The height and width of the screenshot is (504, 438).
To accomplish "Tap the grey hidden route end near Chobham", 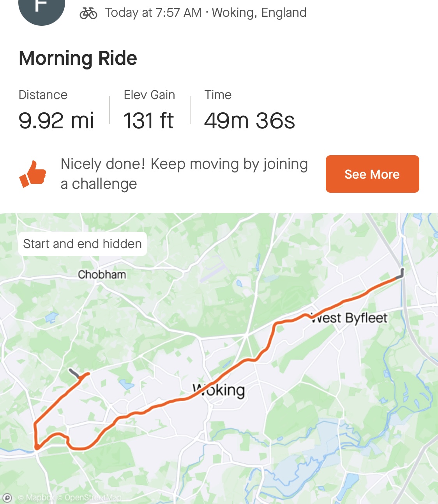I will pyautogui.click(x=74, y=373).
